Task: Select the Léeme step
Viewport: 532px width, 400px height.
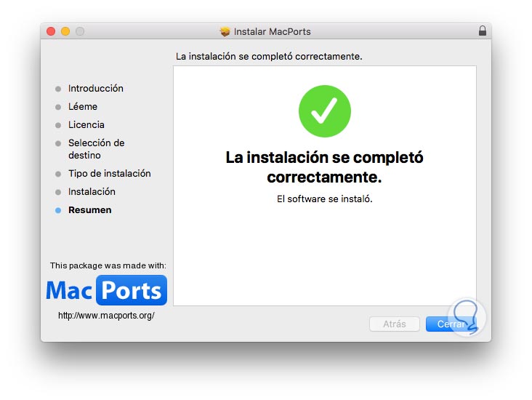Action: pos(83,107)
